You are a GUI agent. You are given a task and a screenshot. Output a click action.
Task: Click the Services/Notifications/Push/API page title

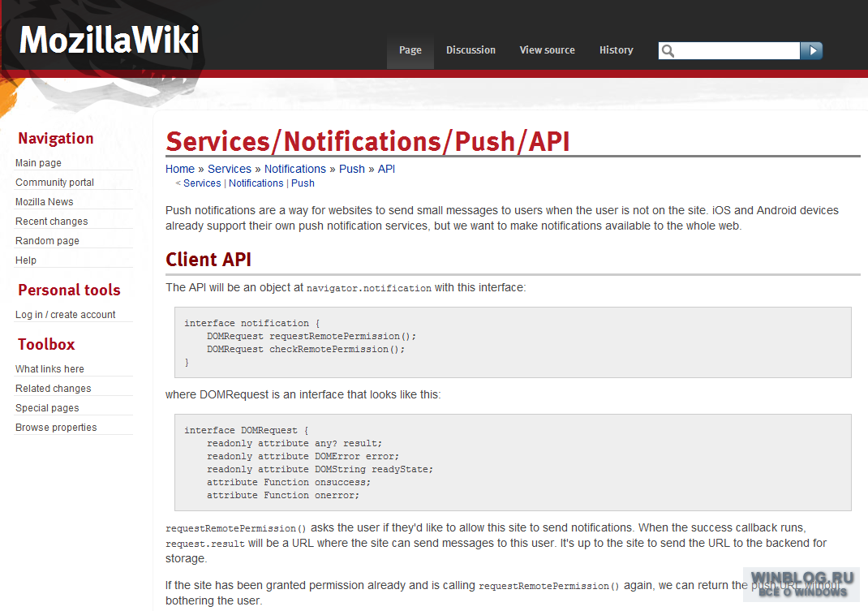(x=367, y=141)
